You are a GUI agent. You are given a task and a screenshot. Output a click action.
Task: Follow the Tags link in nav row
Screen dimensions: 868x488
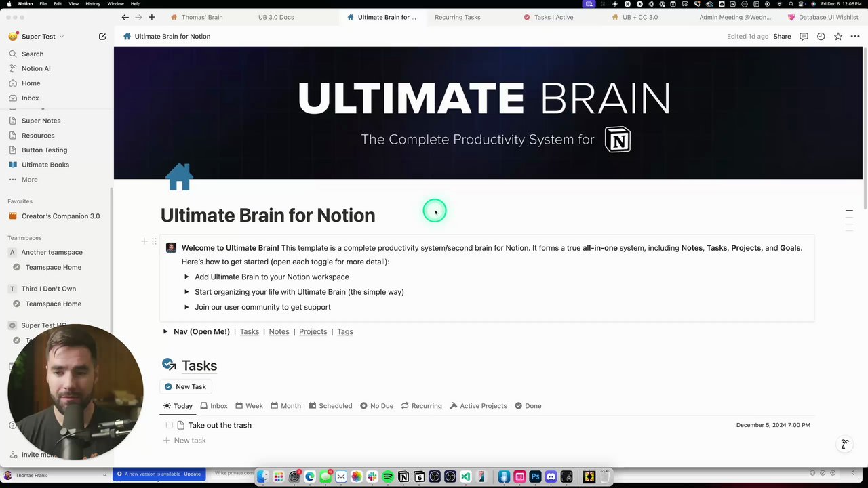[x=344, y=331]
